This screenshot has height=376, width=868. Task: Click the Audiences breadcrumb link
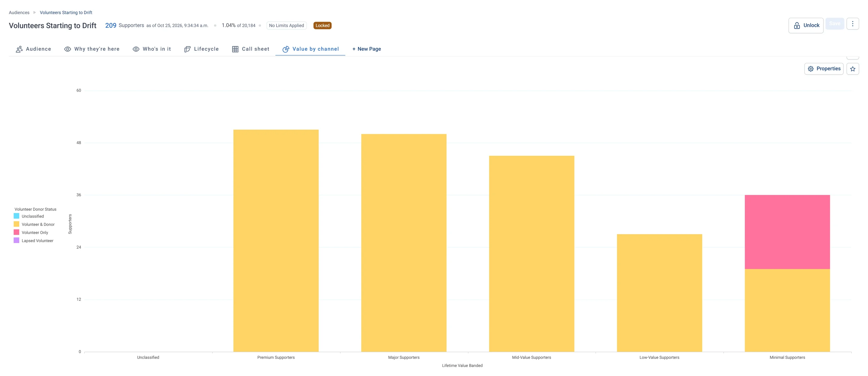tap(19, 12)
